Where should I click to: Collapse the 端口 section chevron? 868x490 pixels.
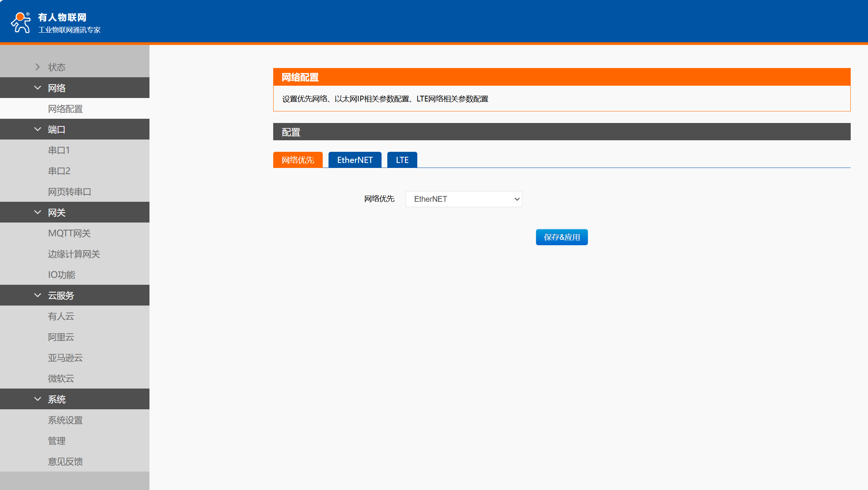(x=38, y=129)
